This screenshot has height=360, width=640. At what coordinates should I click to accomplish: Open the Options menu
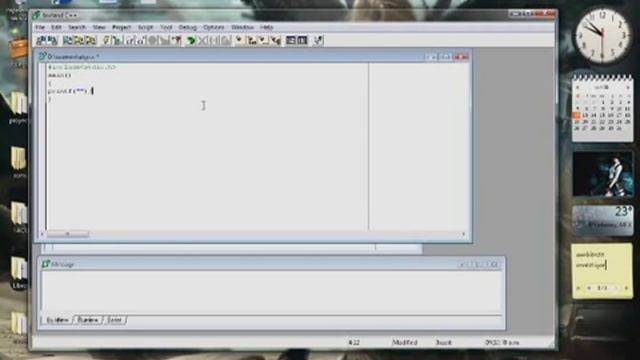tap(213, 27)
